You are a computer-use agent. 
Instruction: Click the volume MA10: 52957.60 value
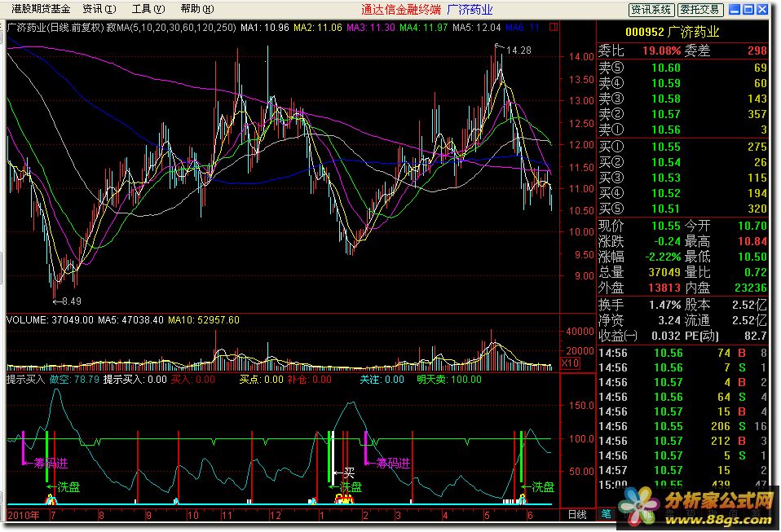(x=204, y=320)
